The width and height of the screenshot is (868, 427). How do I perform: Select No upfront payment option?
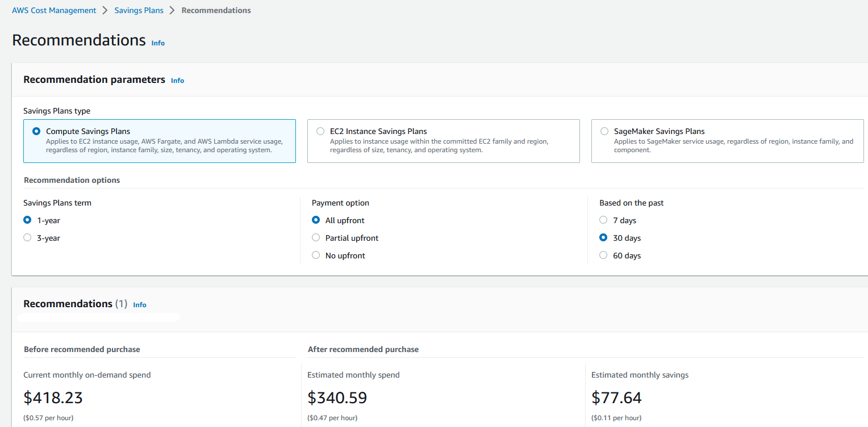[x=316, y=255]
